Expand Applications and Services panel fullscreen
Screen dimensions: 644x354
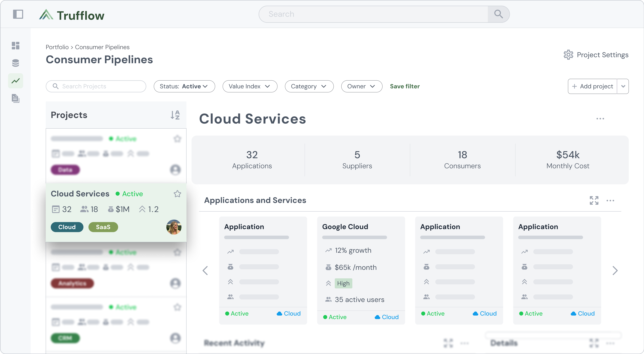tap(594, 201)
